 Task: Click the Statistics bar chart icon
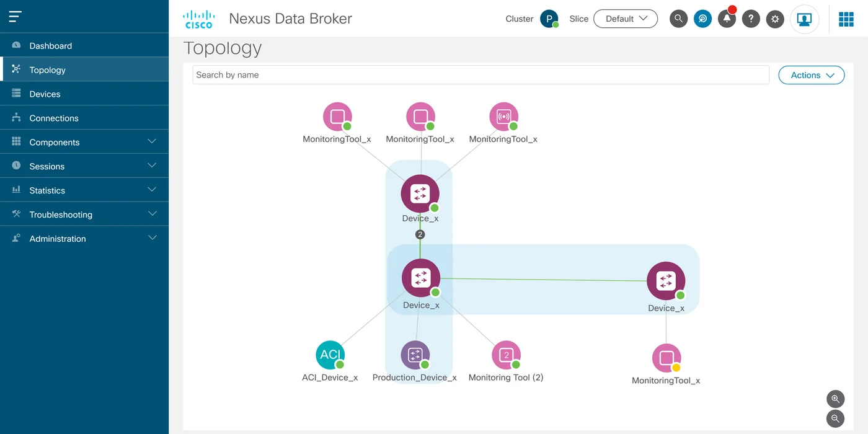click(x=16, y=190)
